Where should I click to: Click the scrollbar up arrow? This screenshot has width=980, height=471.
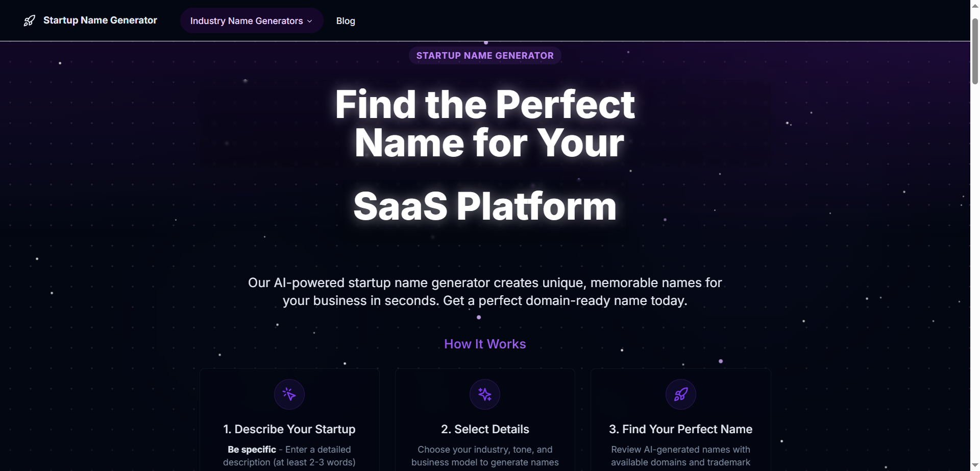(x=974, y=5)
